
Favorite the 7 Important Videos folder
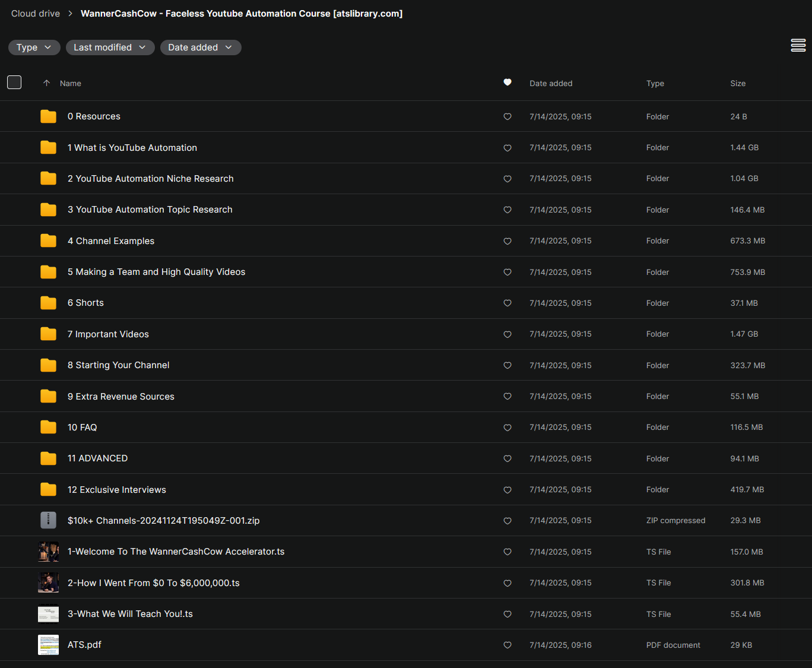click(x=507, y=334)
